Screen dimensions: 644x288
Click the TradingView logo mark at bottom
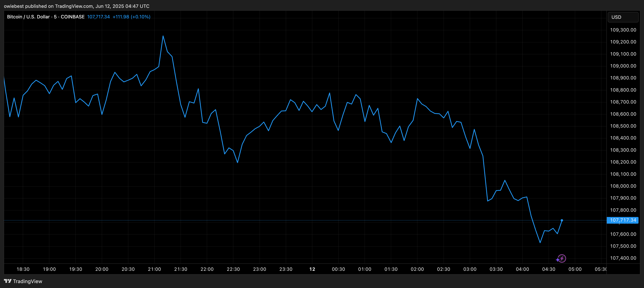(8, 281)
